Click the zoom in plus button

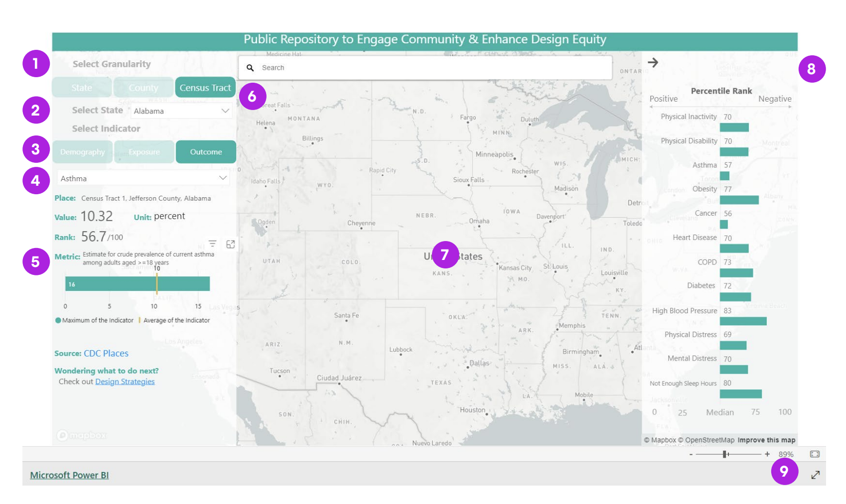click(x=767, y=454)
